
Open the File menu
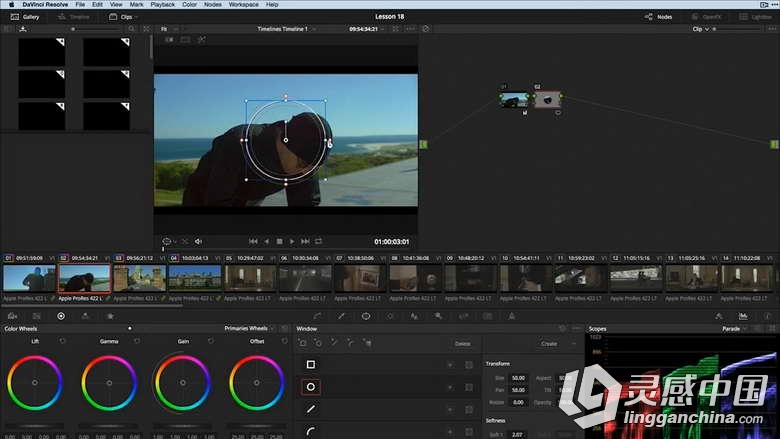click(x=80, y=4)
